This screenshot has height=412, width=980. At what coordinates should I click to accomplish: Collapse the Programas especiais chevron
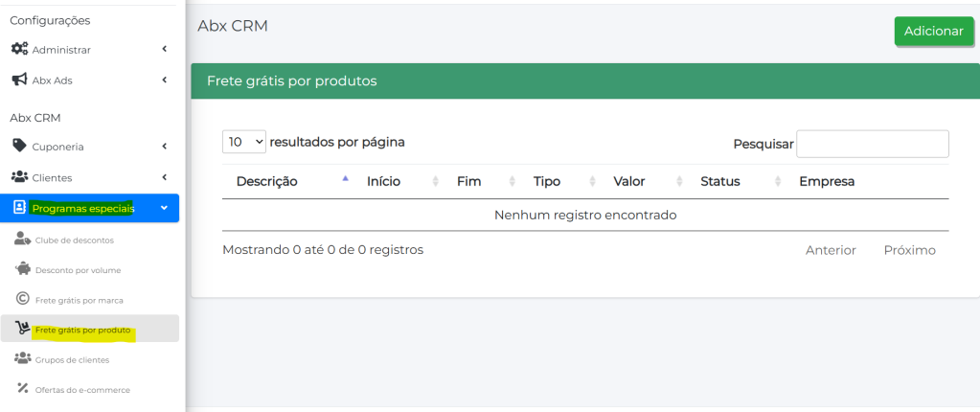(x=164, y=208)
